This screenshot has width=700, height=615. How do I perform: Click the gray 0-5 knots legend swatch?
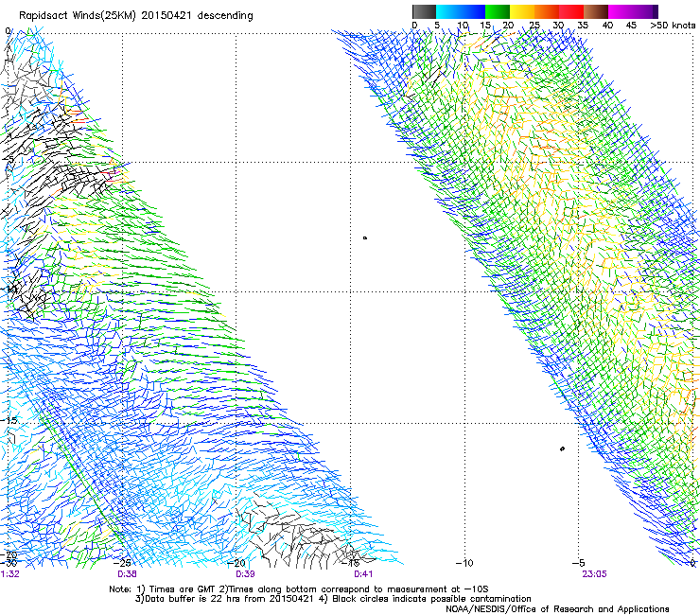coord(424,11)
